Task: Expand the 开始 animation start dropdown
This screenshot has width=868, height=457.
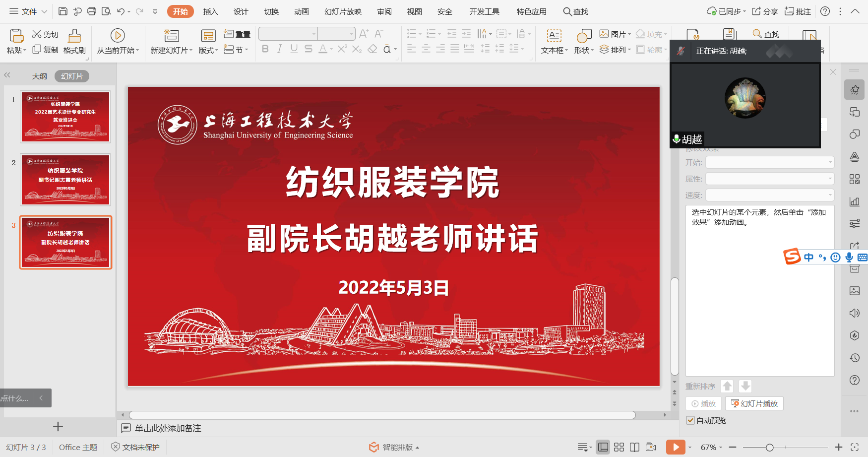Action: click(770, 162)
